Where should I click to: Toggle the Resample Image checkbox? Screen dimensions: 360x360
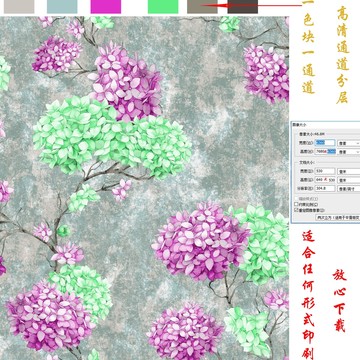(296, 210)
